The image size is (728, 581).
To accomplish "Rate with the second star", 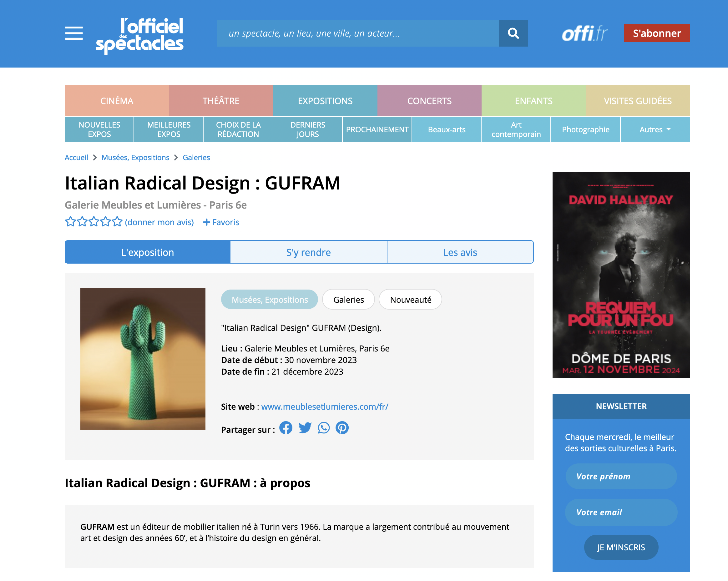I will pyautogui.click(x=82, y=222).
